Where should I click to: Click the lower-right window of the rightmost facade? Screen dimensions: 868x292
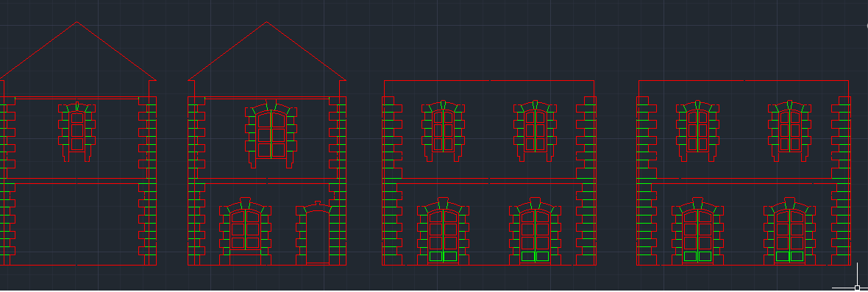pyautogui.click(x=789, y=231)
